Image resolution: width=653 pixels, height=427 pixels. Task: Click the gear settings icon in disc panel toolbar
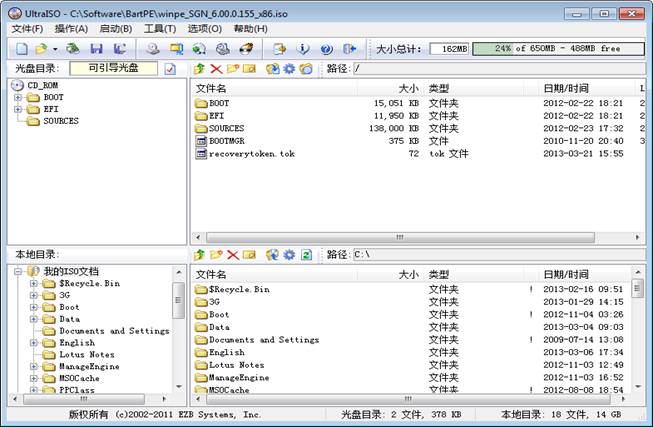pyautogui.click(x=289, y=69)
